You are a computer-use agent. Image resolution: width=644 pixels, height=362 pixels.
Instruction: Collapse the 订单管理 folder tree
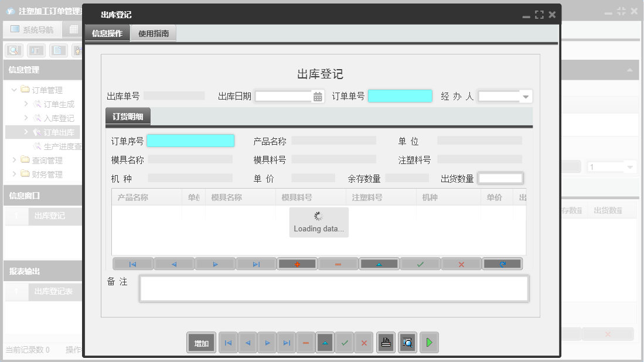tap(13, 89)
